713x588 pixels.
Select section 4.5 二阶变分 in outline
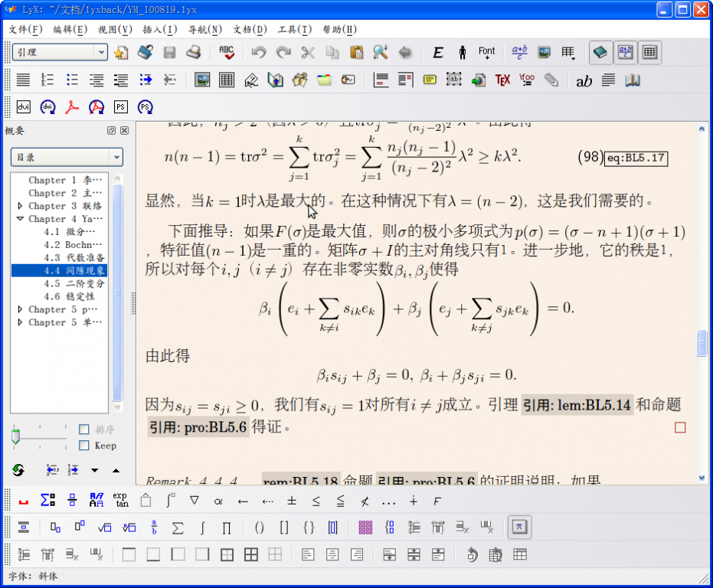click(x=74, y=283)
